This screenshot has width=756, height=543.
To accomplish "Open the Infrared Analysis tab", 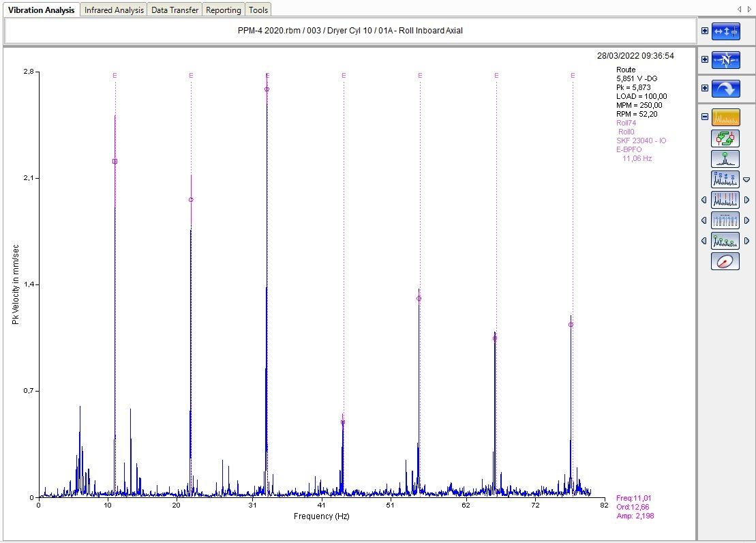I will 114,10.
